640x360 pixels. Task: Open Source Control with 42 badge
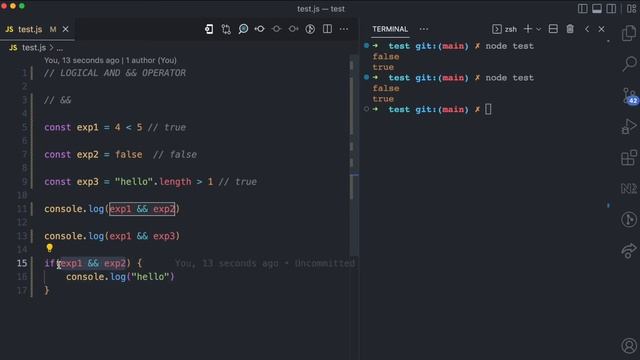point(629,96)
